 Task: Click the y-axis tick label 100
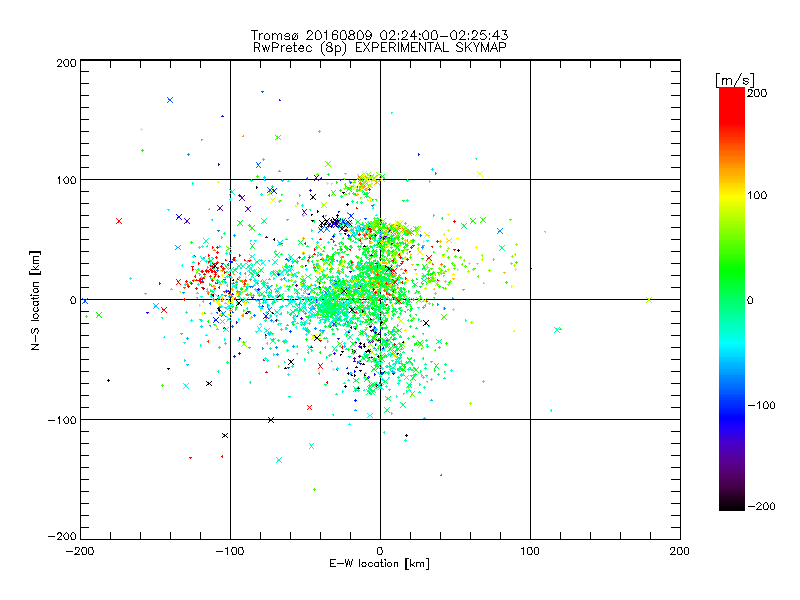(66, 180)
